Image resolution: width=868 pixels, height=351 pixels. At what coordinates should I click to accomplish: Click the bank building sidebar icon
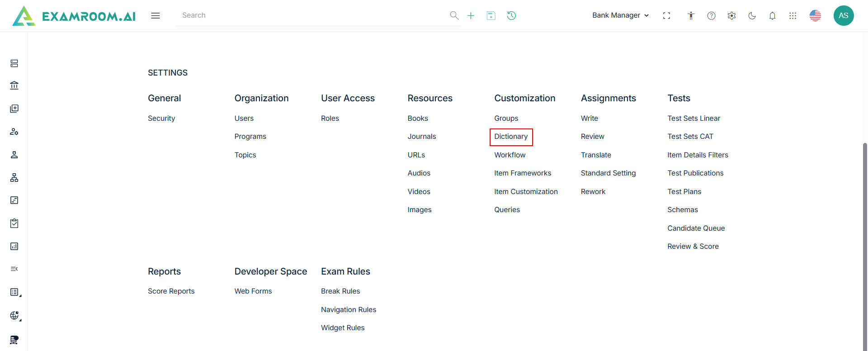(x=14, y=85)
